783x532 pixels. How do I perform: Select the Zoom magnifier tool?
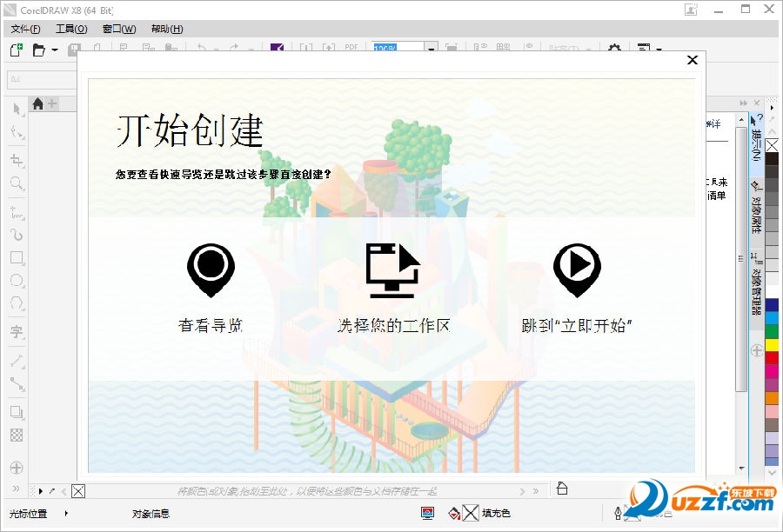(17, 183)
